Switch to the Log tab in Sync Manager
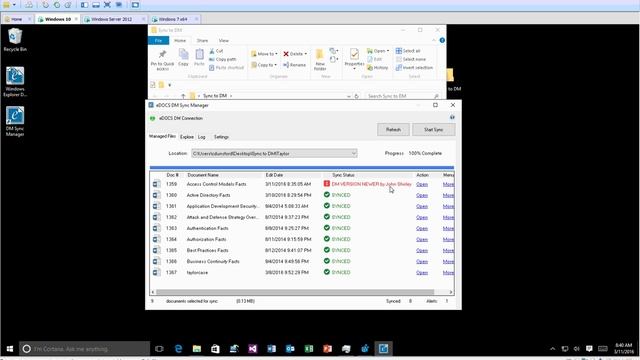Image resolution: width=640 pixels, height=360 pixels. [x=202, y=137]
